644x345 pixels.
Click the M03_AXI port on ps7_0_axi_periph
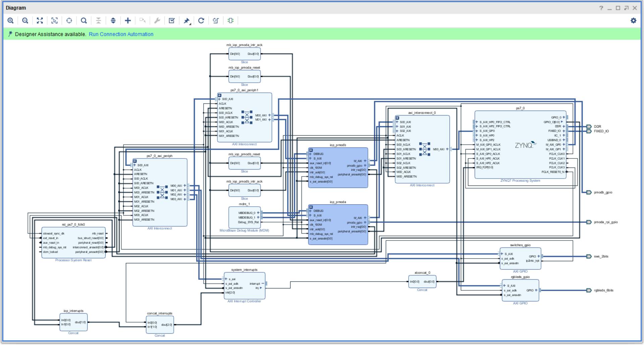click(178, 199)
